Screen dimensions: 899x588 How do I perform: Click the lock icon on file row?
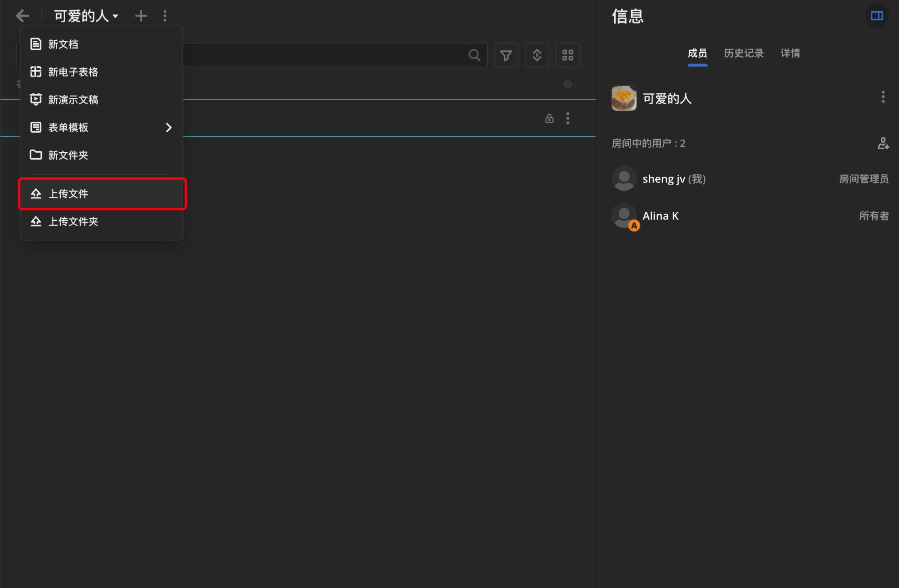(x=549, y=119)
